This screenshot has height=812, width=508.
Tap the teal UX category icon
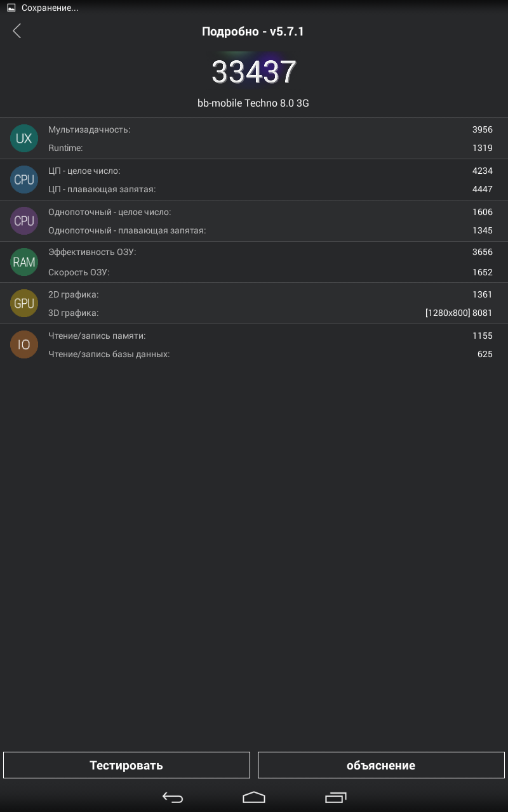click(24, 138)
